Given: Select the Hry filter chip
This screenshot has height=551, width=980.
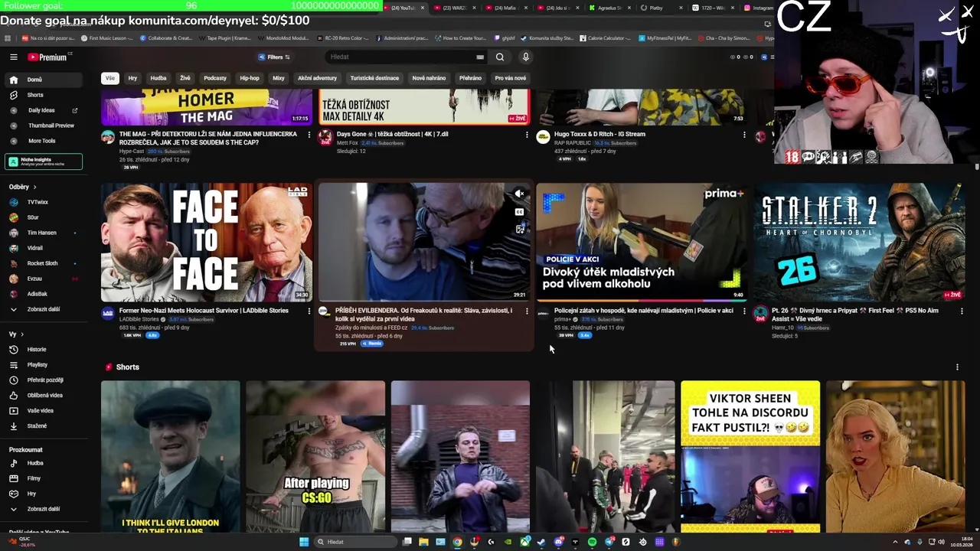Looking at the screenshot, I should (132, 78).
